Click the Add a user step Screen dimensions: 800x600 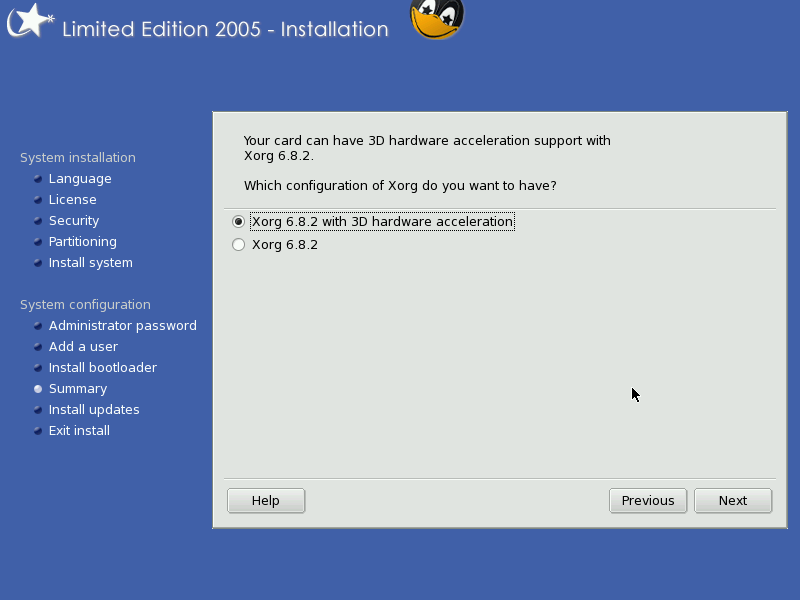click(83, 346)
